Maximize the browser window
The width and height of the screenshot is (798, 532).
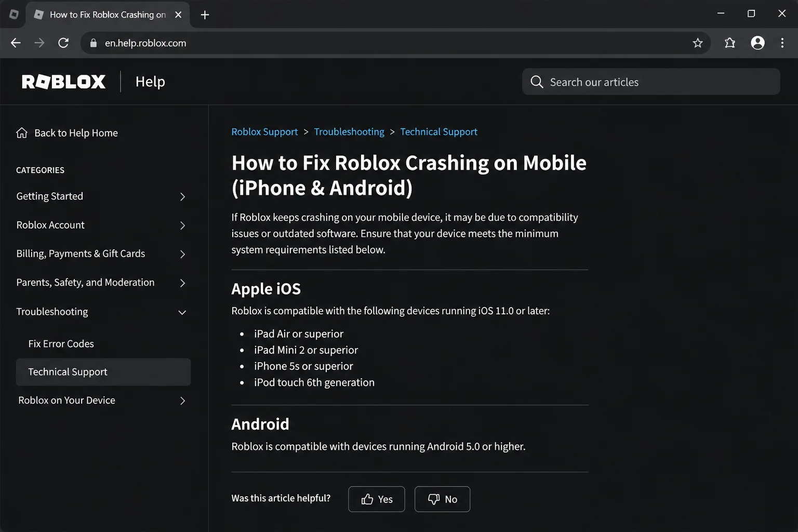[x=751, y=14]
